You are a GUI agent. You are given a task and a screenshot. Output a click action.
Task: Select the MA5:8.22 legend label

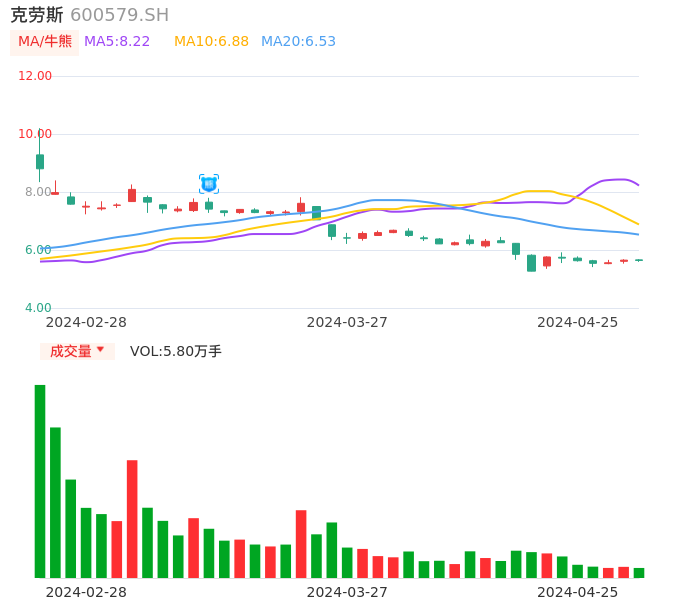point(117,42)
